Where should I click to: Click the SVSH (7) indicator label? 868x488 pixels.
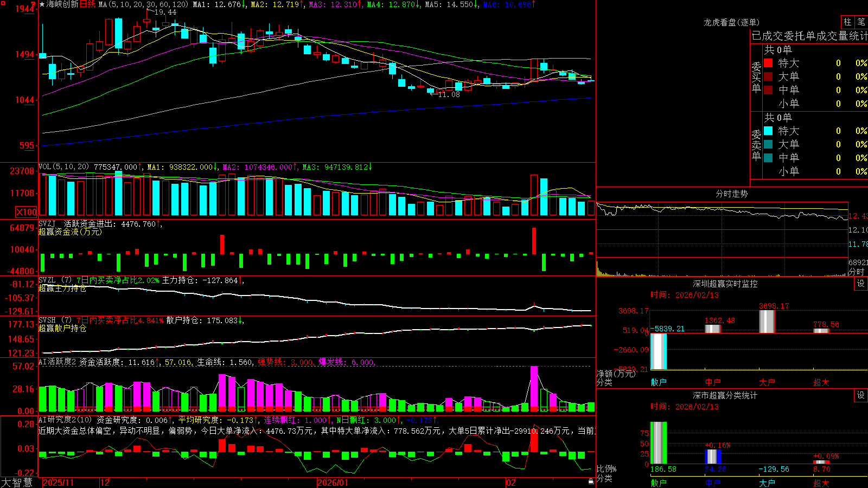click(x=55, y=320)
